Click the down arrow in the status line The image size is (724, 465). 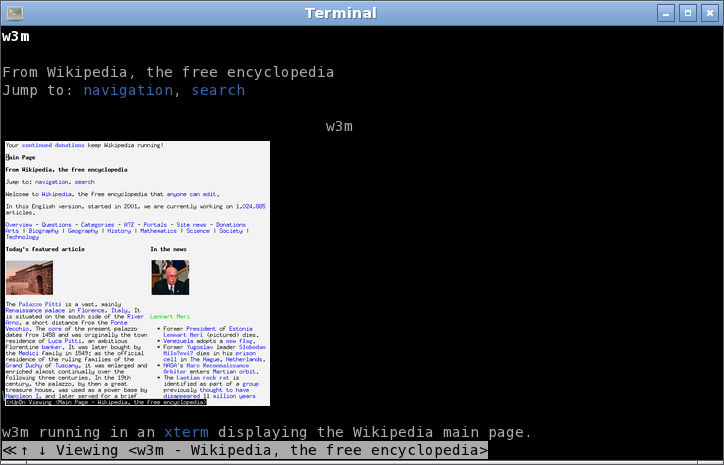point(42,450)
